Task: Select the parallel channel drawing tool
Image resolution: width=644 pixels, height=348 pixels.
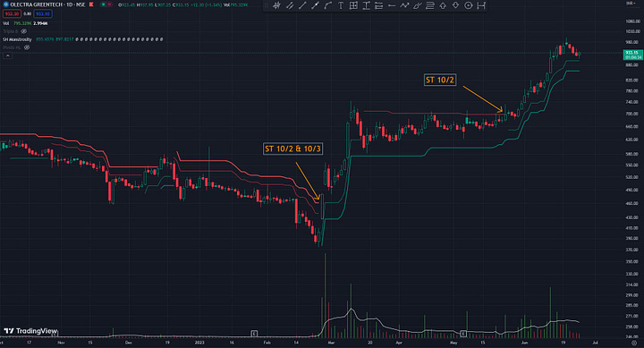Action: (290, 5)
